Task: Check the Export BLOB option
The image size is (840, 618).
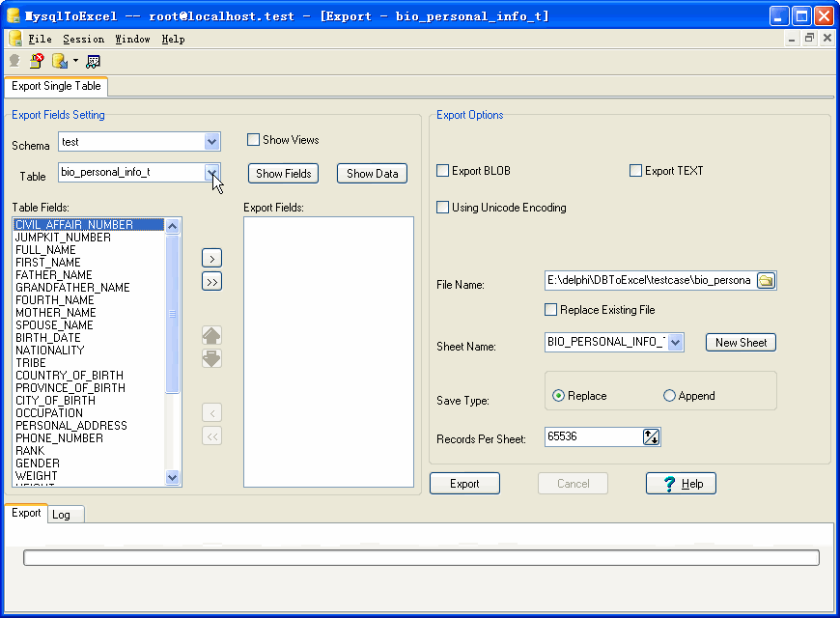Action: coord(442,171)
